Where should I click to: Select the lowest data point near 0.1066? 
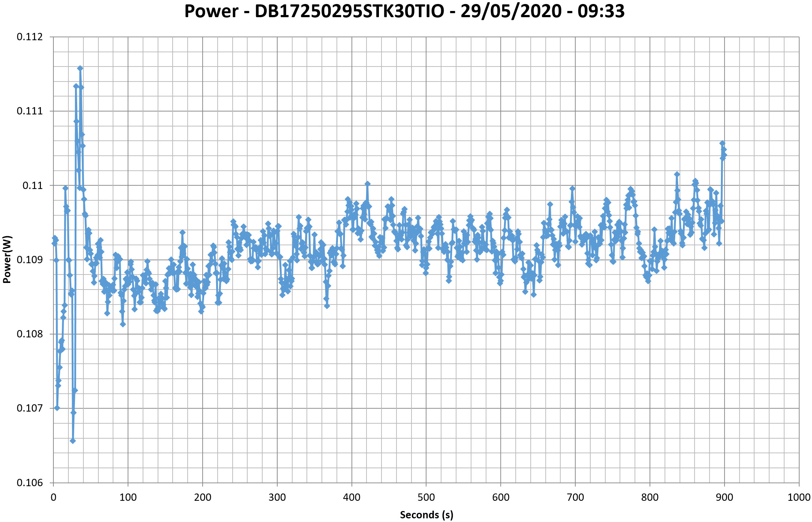click(x=73, y=441)
